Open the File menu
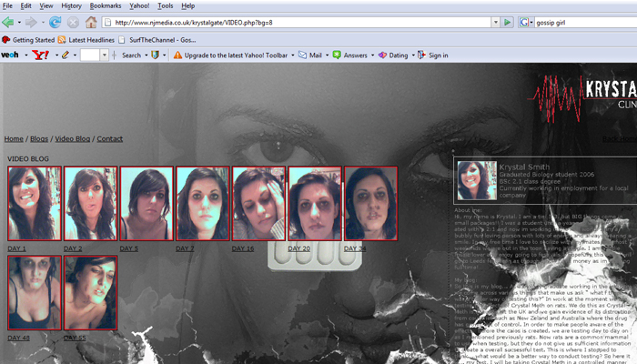Viewport: 637px width, 364px height. coord(7,5)
